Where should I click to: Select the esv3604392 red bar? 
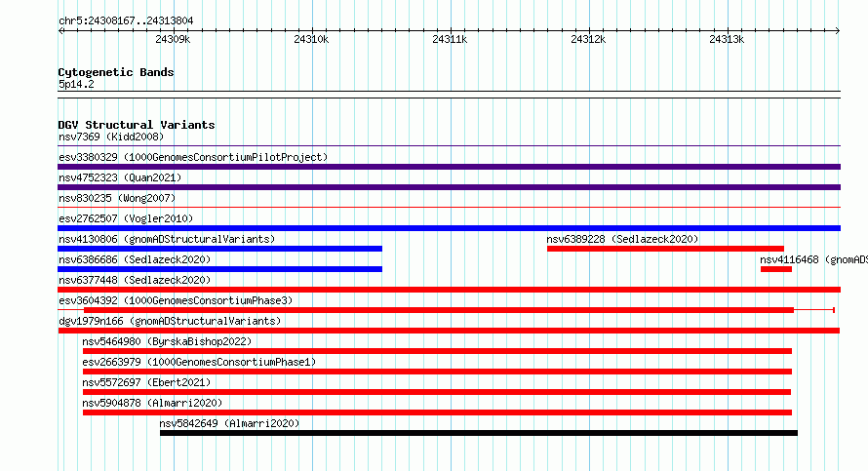[x=439, y=310]
